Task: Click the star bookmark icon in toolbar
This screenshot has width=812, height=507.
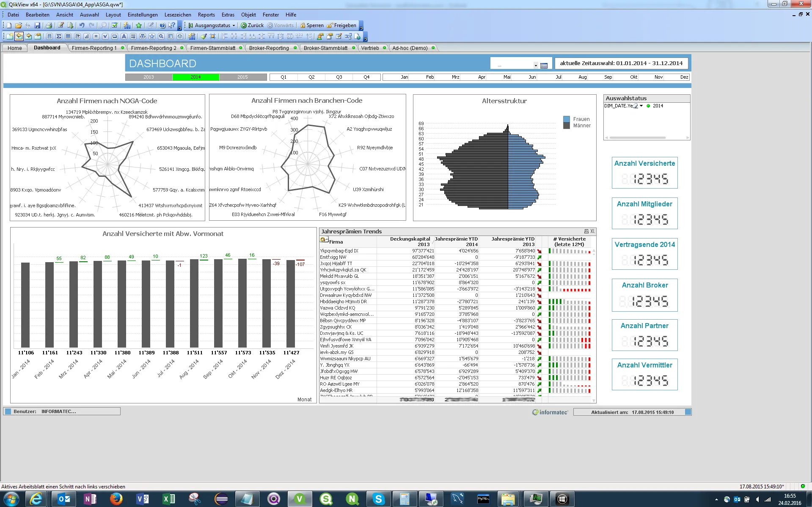Action: point(139,25)
